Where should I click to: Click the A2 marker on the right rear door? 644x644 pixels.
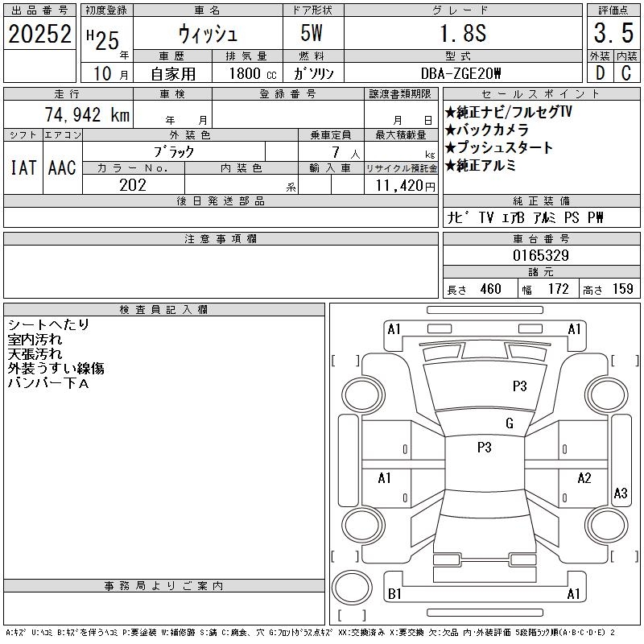pos(584,478)
